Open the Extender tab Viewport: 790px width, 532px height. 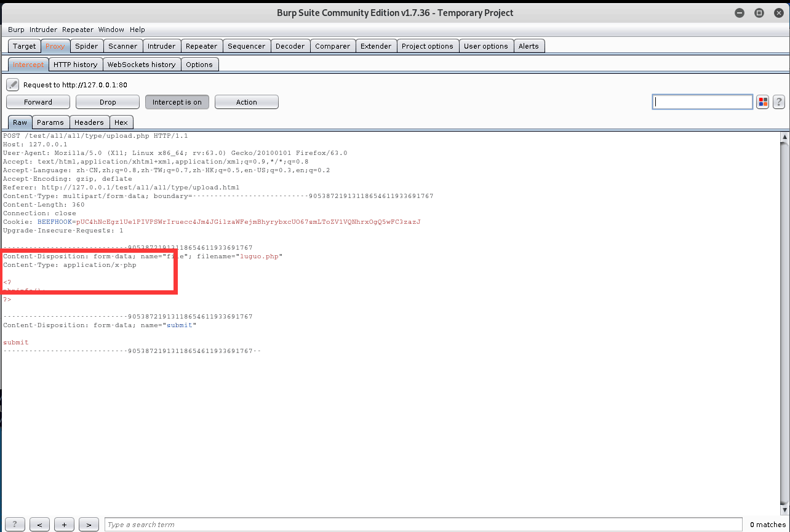376,46
